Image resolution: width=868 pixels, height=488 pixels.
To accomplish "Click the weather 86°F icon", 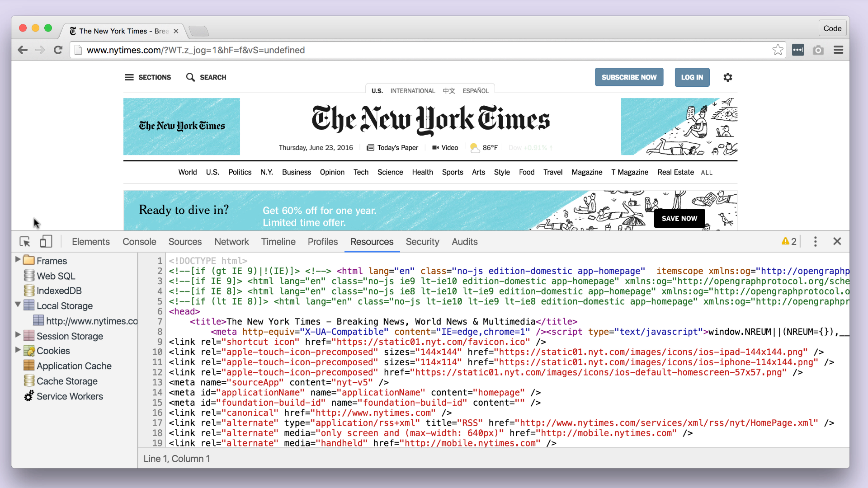I will pyautogui.click(x=475, y=148).
